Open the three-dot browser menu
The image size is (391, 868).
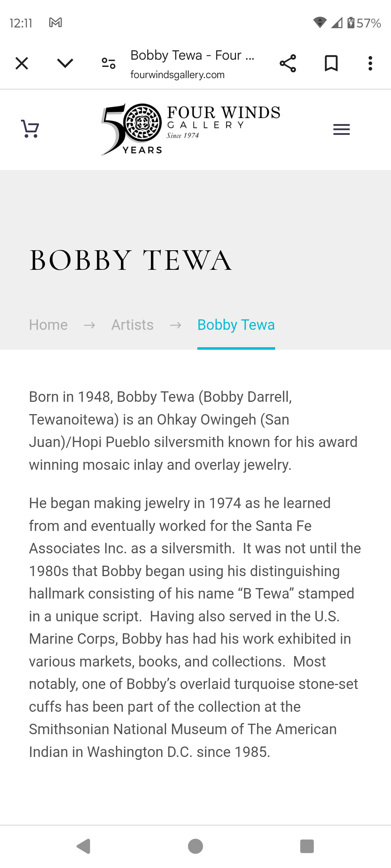point(370,63)
